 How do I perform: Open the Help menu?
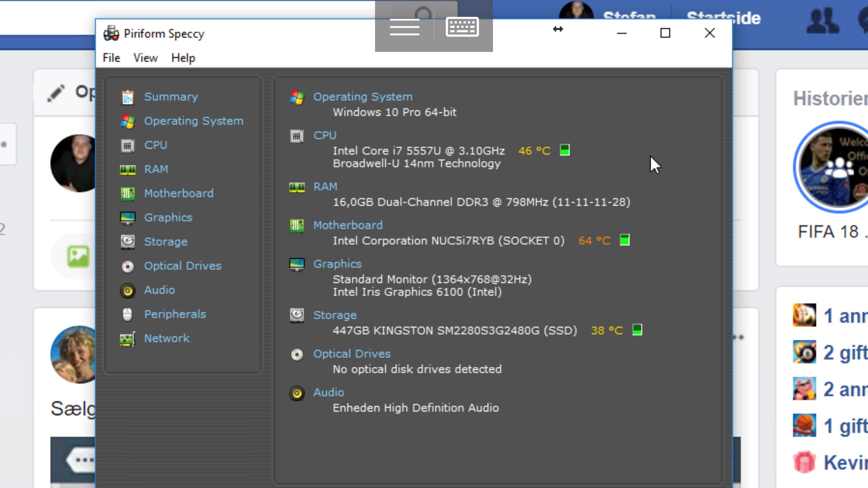[183, 58]
